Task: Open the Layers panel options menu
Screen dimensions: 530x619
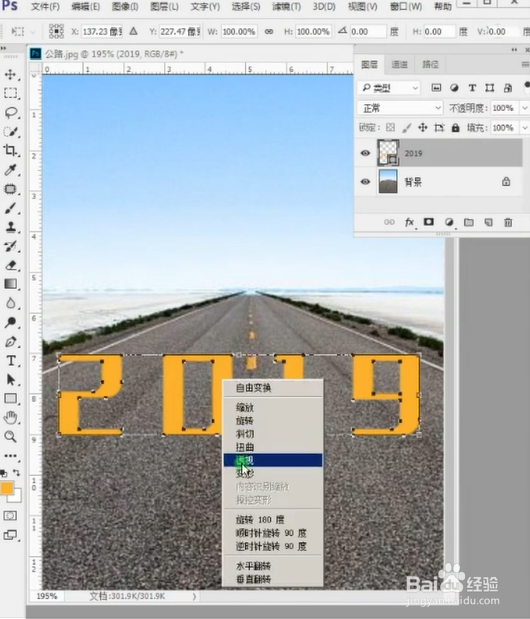Action: (x=525, y=64)
